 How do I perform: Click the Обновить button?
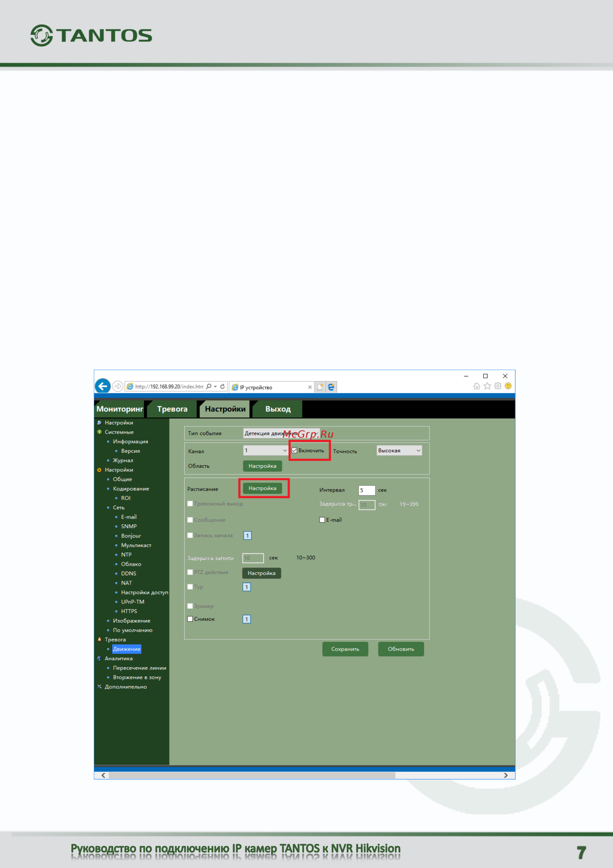click(x=401, y=649)
